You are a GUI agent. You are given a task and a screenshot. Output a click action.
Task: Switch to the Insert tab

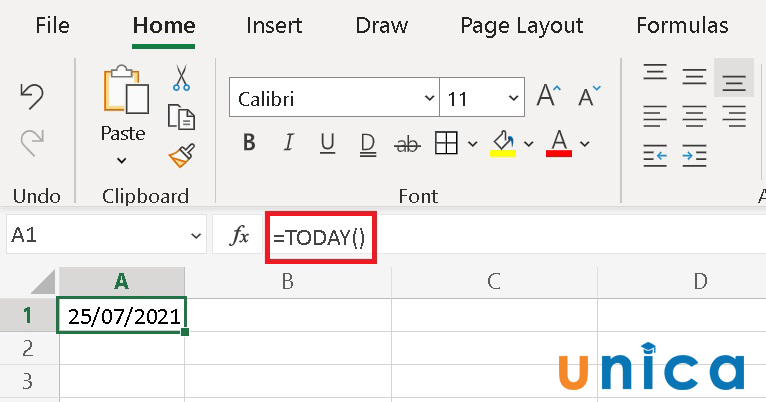pyautogui.click(x=274, y=25)
